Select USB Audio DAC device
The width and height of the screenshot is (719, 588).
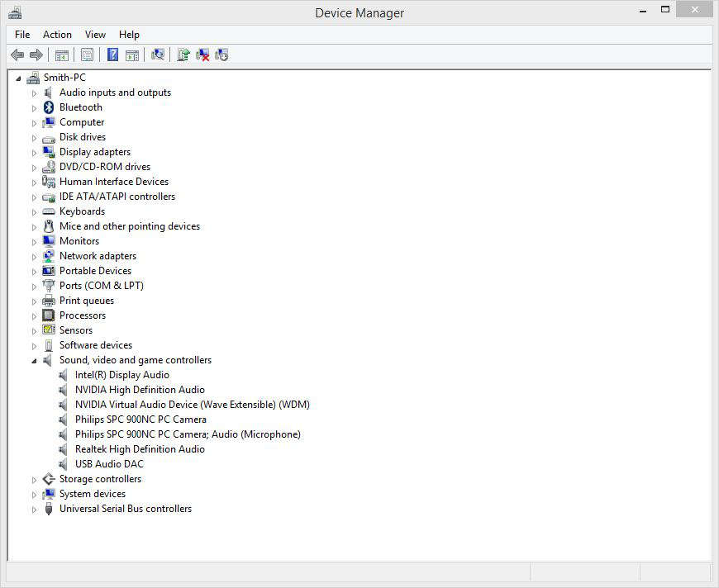[109, 464]
